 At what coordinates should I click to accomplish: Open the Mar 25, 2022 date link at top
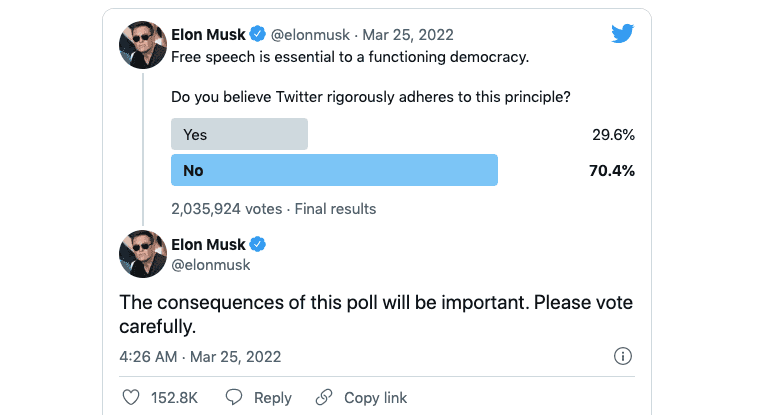click(408, 35)
